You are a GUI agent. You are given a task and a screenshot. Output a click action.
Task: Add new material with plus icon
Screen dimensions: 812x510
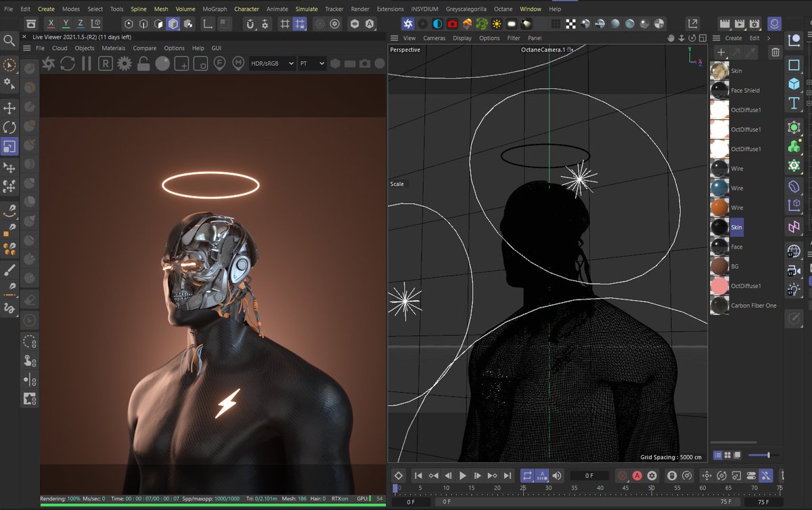coord(721,52)
